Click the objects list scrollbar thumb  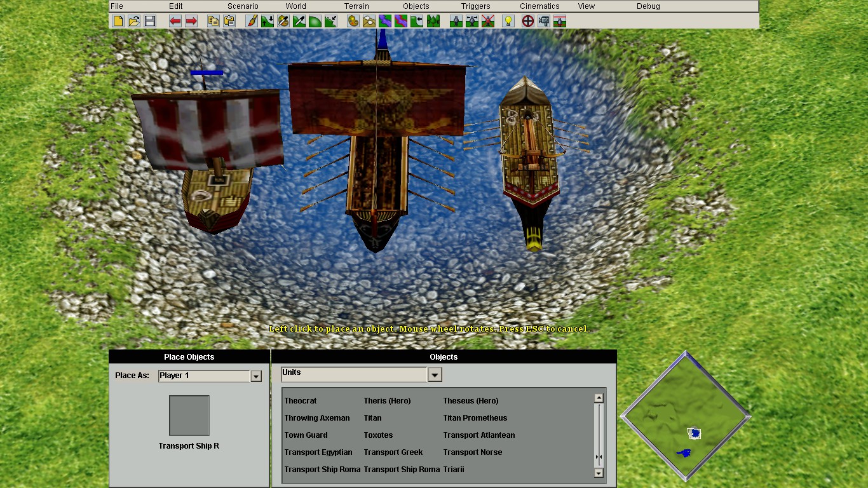(599, 457)
